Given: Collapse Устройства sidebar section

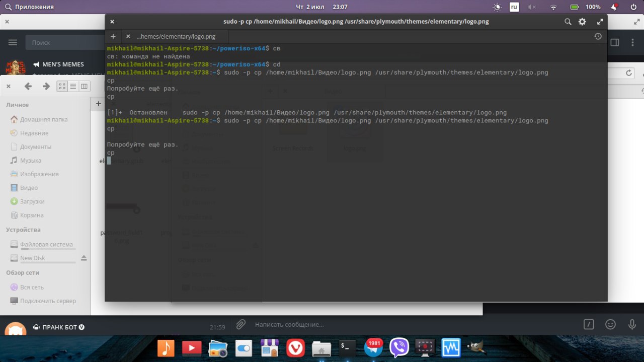Looking at the screenshot, I should (23, 230).
